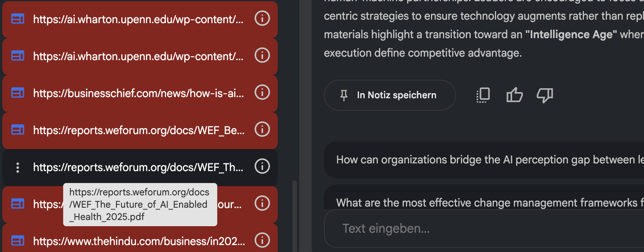
Task: Select suggested question about change management frameworks
Action: pyautogui.click(x=485, y=202)
